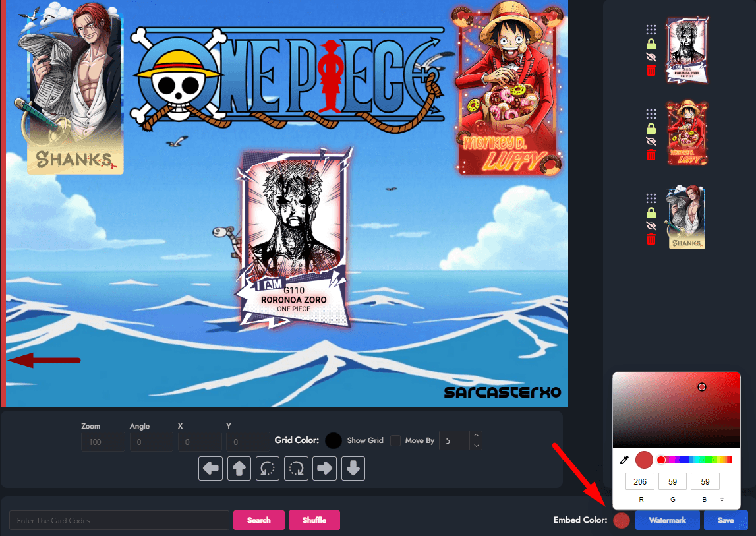Rotate the card clockwise
This screenshot has width=756, height=536.
296,468
